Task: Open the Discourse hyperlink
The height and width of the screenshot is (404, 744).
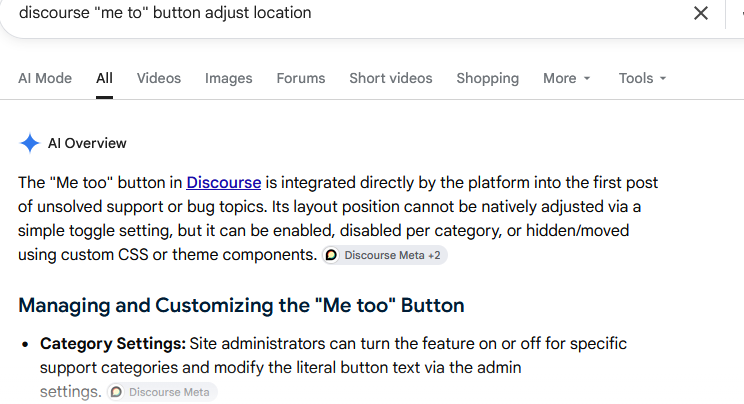Action: pyautogui.click(x=223, y=182)
